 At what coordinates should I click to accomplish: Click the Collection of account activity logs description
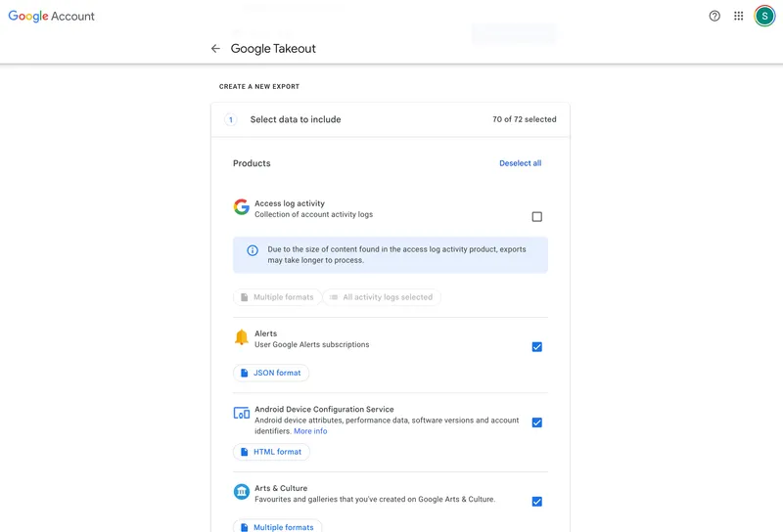point(313,214)
